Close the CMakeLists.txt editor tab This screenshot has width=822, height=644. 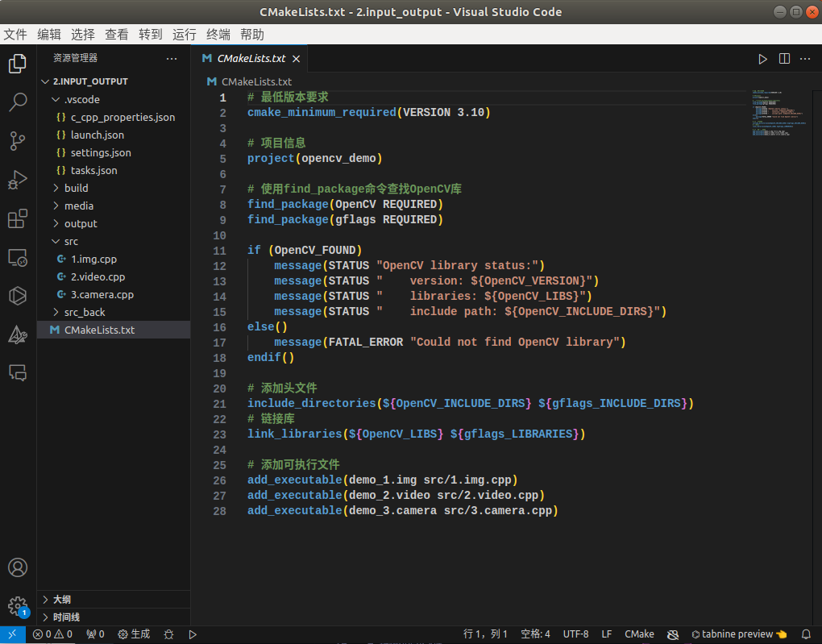(x=297, y=59)
